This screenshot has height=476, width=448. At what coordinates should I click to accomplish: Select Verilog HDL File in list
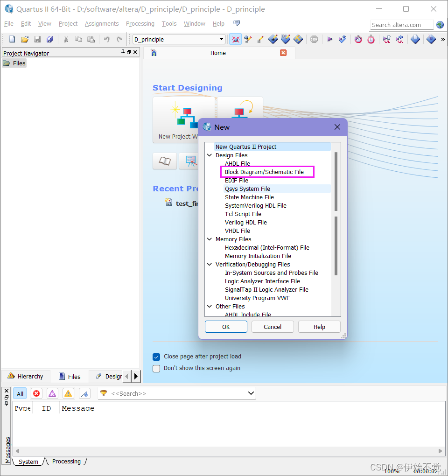246,223
